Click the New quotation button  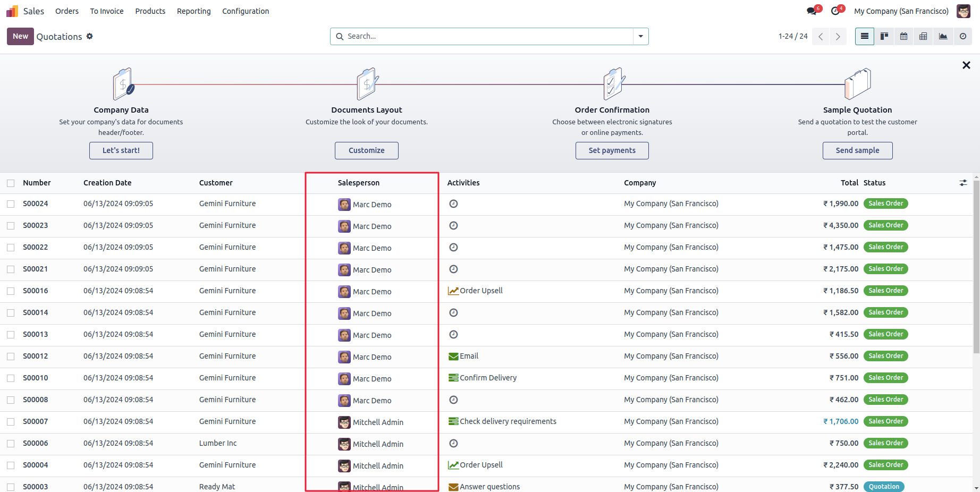click(20, 36)
